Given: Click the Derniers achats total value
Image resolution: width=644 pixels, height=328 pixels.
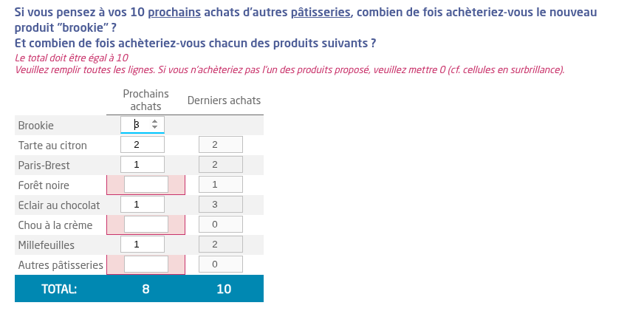Looking at the screenshot, I should tap(224, 289).
